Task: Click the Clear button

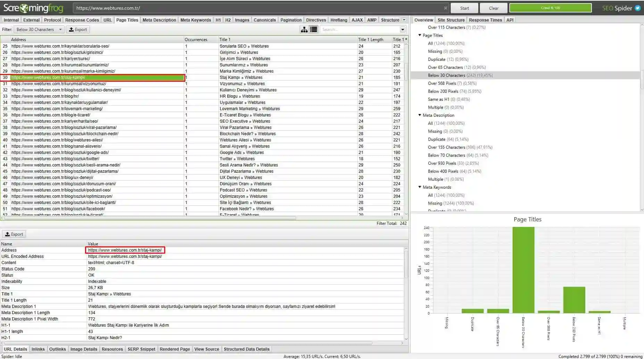Action: pyautogui.click(x=493, y=8)
